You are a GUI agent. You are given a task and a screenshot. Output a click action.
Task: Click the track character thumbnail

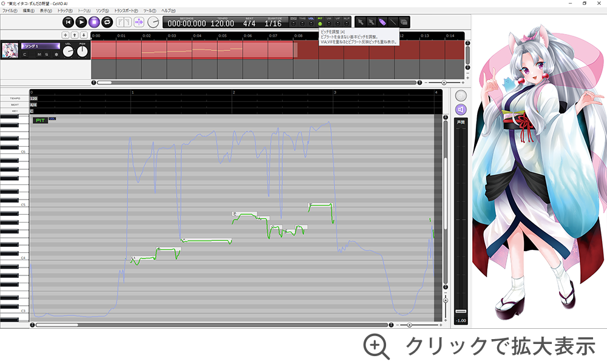(10, 50)
